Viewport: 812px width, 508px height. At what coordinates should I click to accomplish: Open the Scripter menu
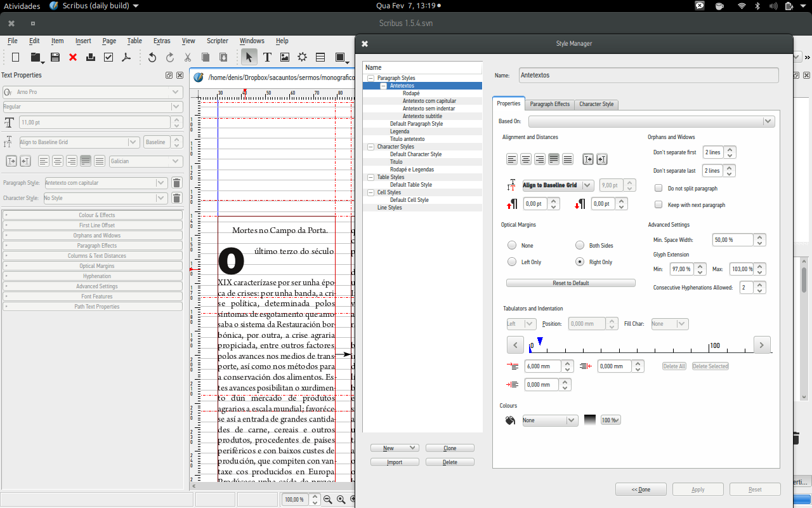pyautogui.click(x=218, y=41)
